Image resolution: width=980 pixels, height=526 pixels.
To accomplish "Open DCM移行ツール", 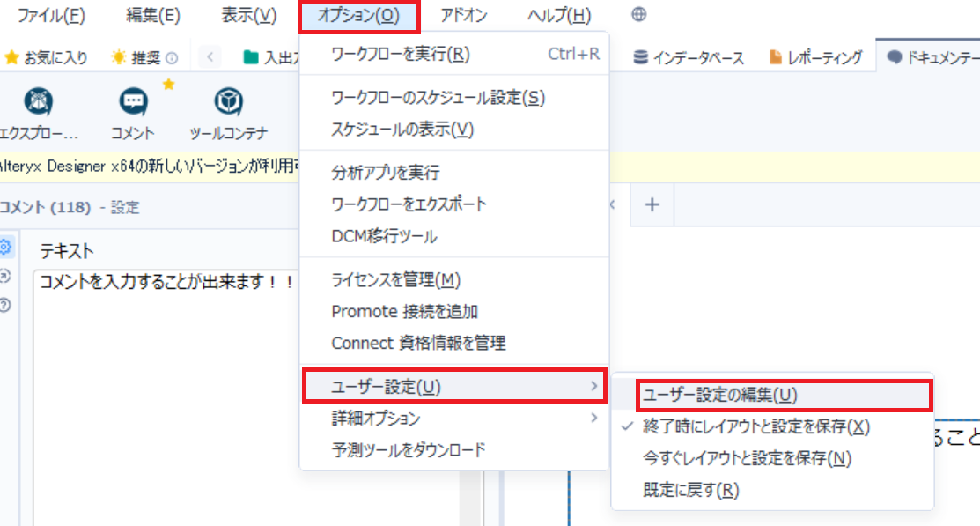I will (454, 236).
